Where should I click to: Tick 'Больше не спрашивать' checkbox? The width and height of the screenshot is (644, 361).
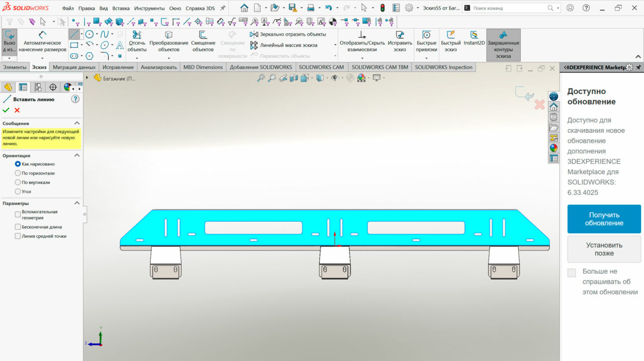pyautogui.click(x=572, y=273)
